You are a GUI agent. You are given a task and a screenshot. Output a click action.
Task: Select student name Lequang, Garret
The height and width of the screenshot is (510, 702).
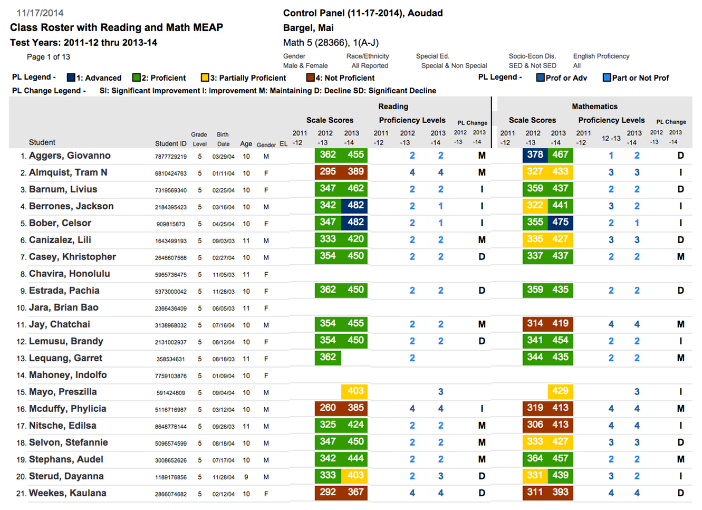coord(65,358)
